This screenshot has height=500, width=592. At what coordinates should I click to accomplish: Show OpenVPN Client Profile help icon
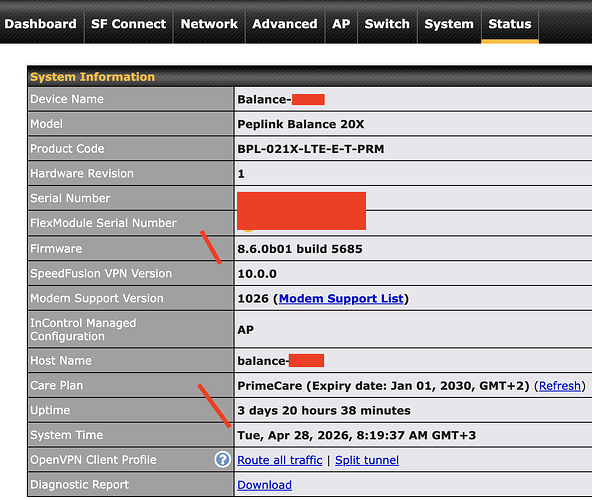(222, 460)
